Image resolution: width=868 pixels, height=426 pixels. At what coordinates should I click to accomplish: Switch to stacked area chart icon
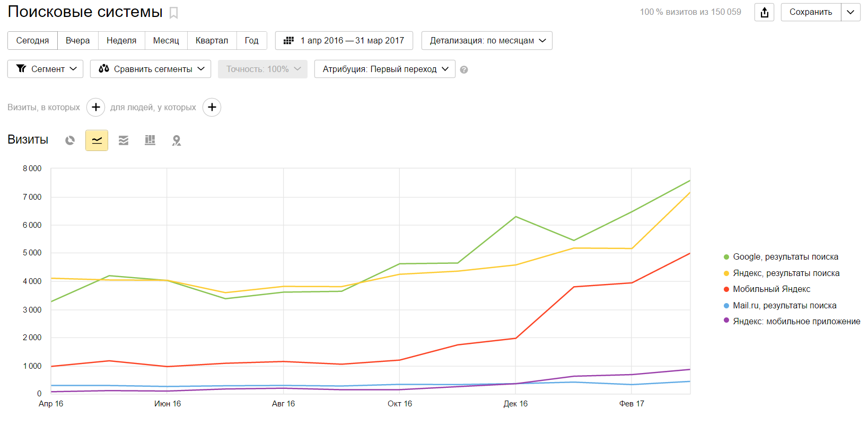point(124,140)
